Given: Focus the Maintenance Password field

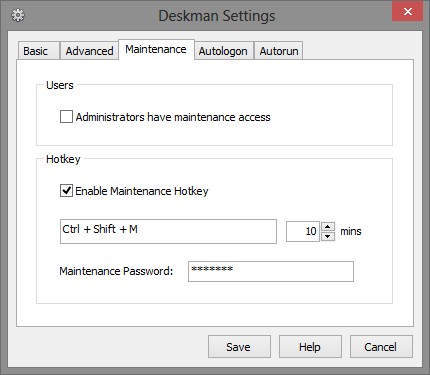Looking at the screenshot, I should click(271, 271).
